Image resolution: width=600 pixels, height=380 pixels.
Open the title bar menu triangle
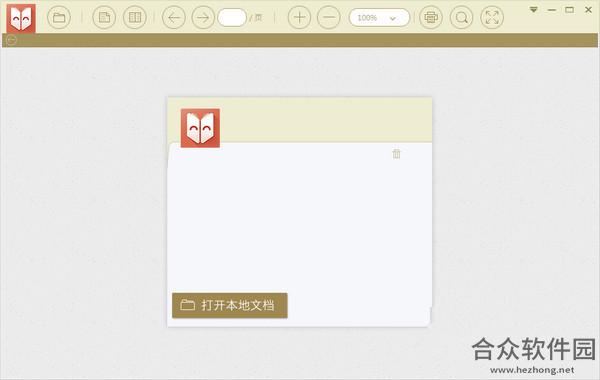click(534, 10)
